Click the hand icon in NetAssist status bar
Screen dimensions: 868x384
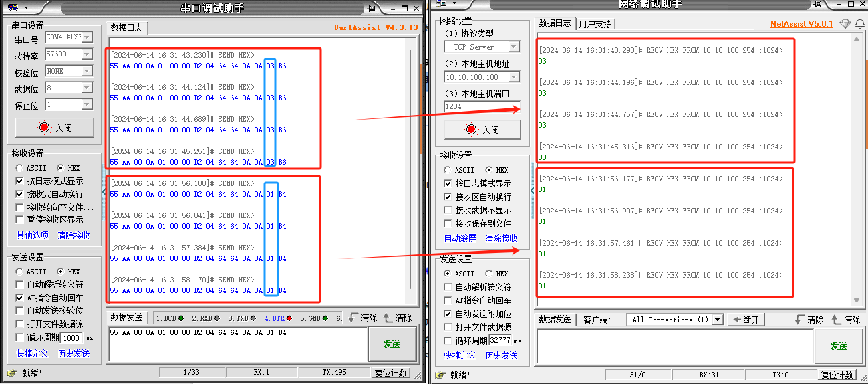coord(441,375)
